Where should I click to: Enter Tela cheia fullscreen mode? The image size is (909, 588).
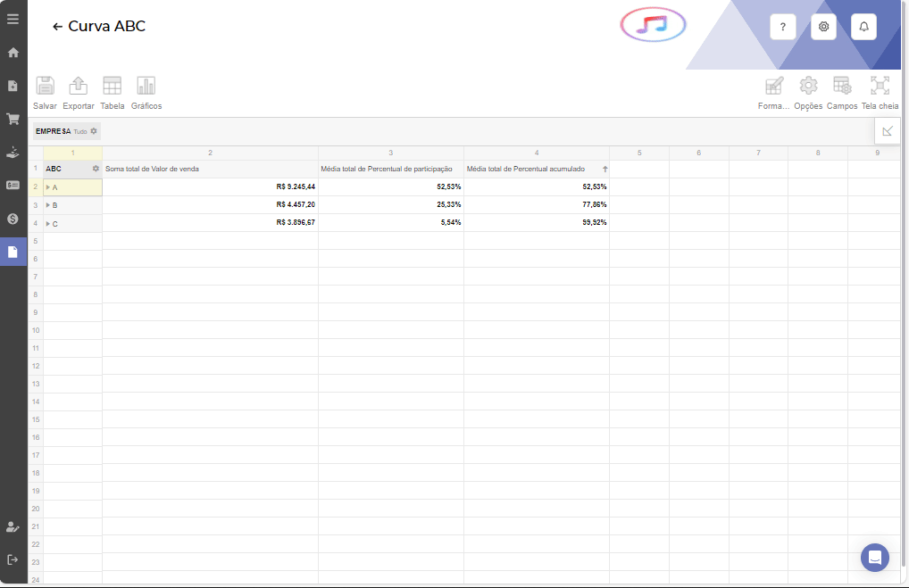click(880, 87)
